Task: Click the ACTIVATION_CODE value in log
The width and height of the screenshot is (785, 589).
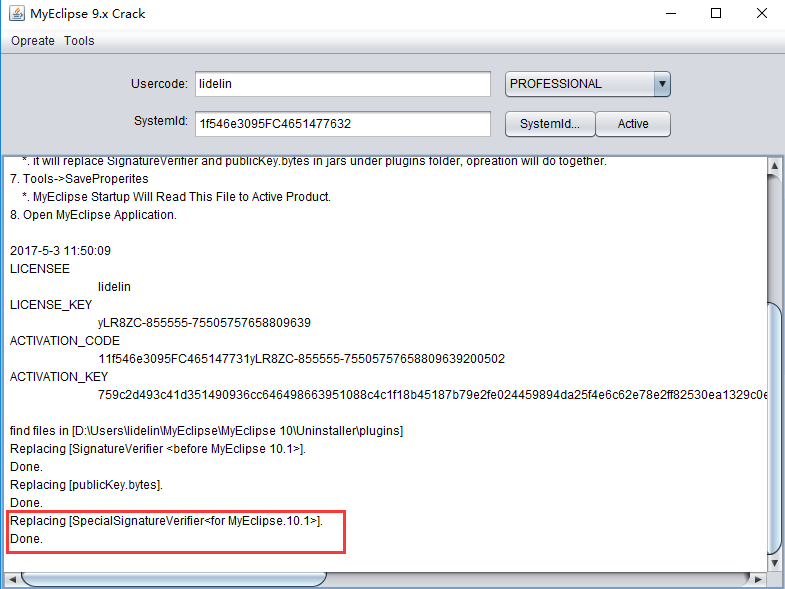Action: tap(301, 359)
